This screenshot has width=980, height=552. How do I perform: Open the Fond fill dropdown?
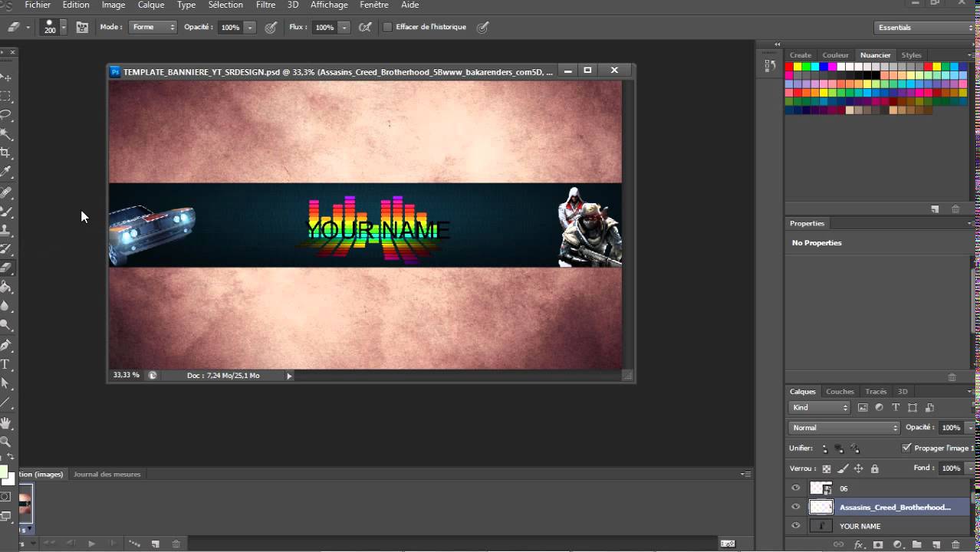[969, 468]
